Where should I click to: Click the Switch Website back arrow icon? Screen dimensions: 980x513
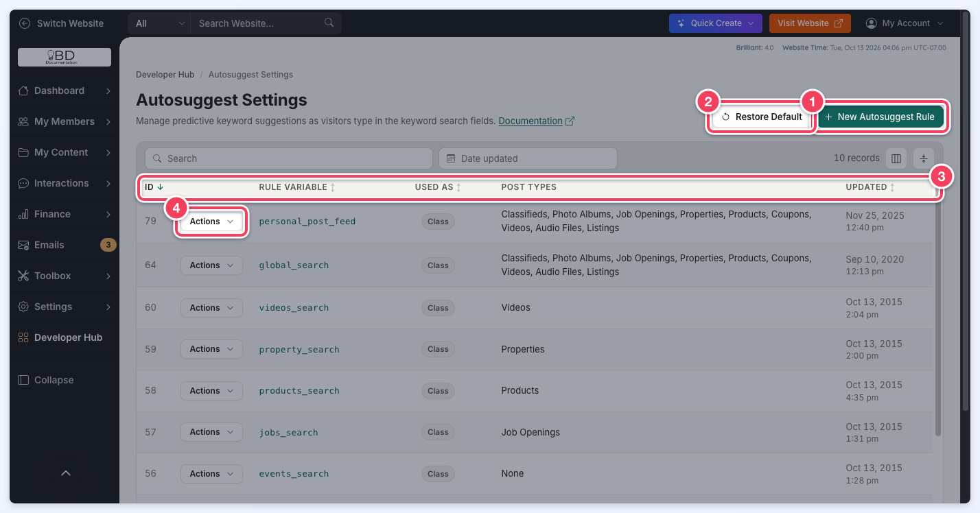(25, 23)
